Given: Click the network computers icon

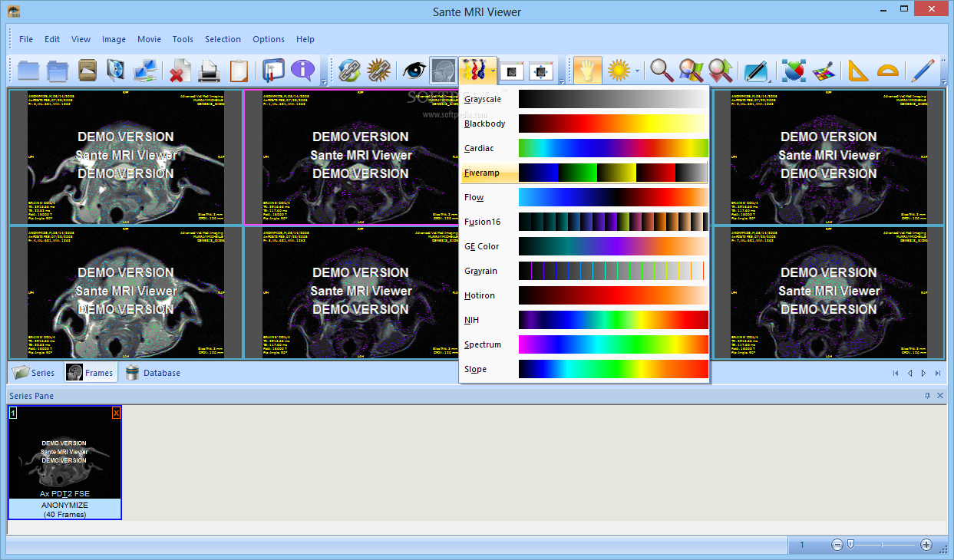Looking at the screenshot, I should coord(144,71).
